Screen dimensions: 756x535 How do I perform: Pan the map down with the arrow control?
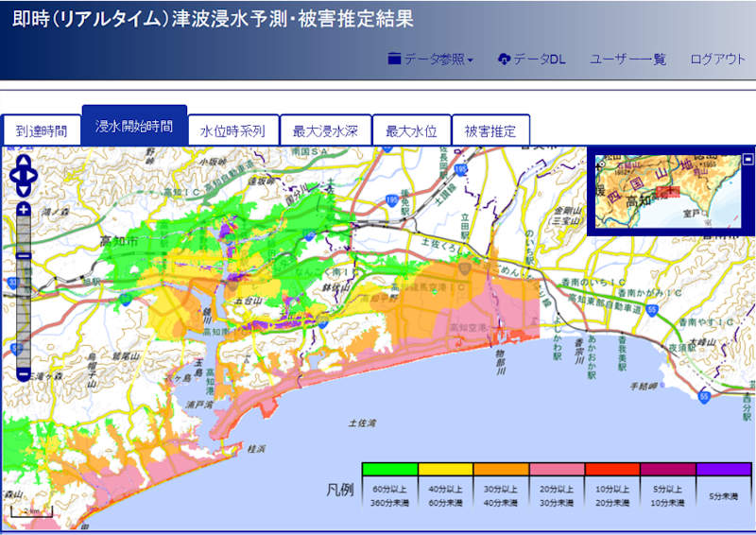(x=23, y=190)
